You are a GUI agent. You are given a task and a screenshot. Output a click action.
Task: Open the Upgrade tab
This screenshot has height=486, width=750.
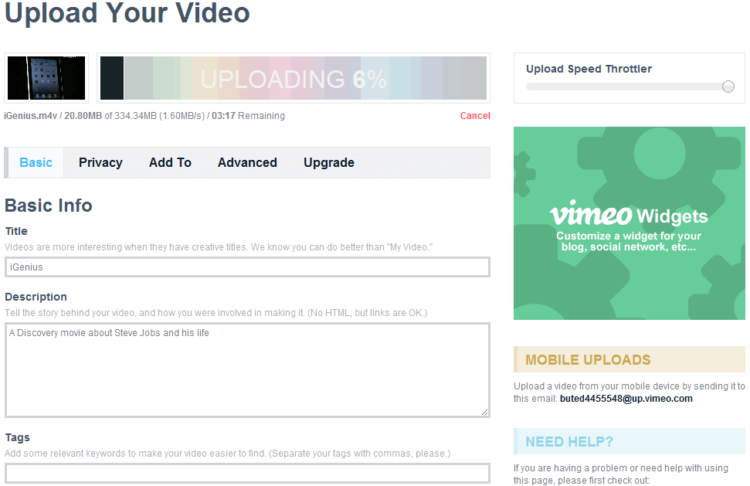click(x=329, y=163)
